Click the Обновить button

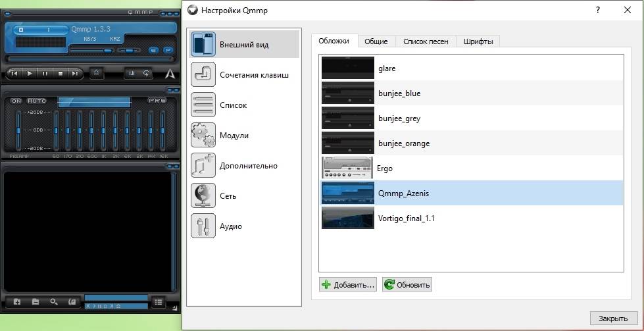(407, 284)
